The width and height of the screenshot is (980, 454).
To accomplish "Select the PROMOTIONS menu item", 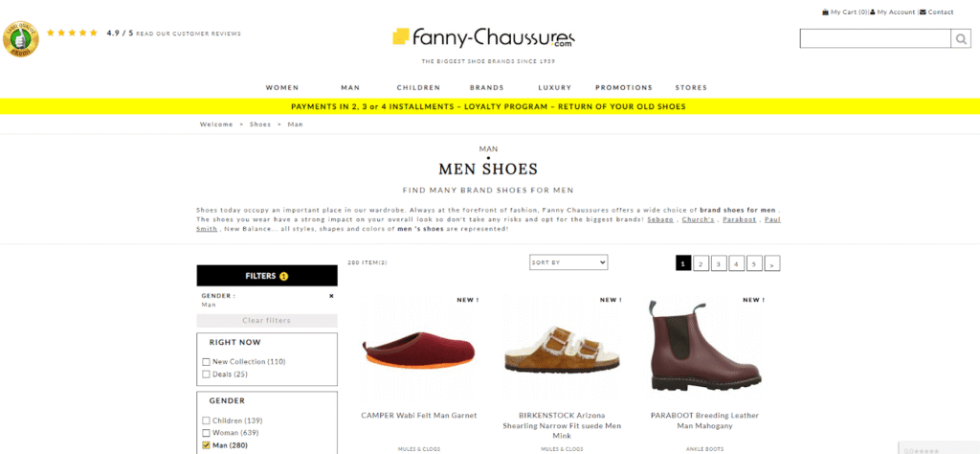I will (623, 87).
